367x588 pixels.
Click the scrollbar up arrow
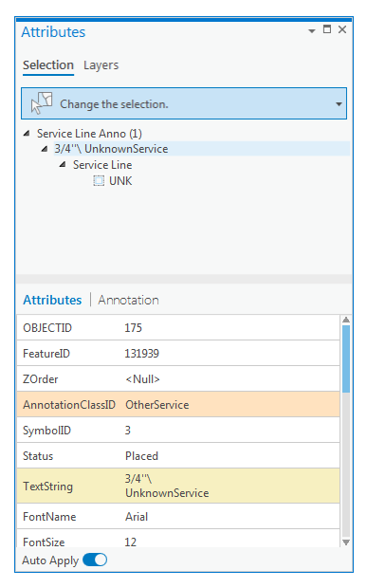click(x=346, y=320)
